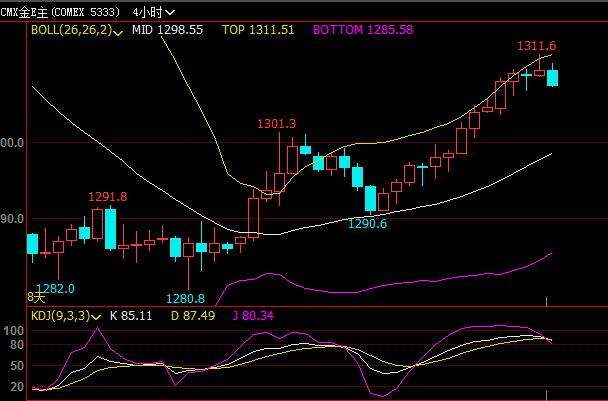
Task: Click the KDJ axis label 20
Action: coord(17,387)
